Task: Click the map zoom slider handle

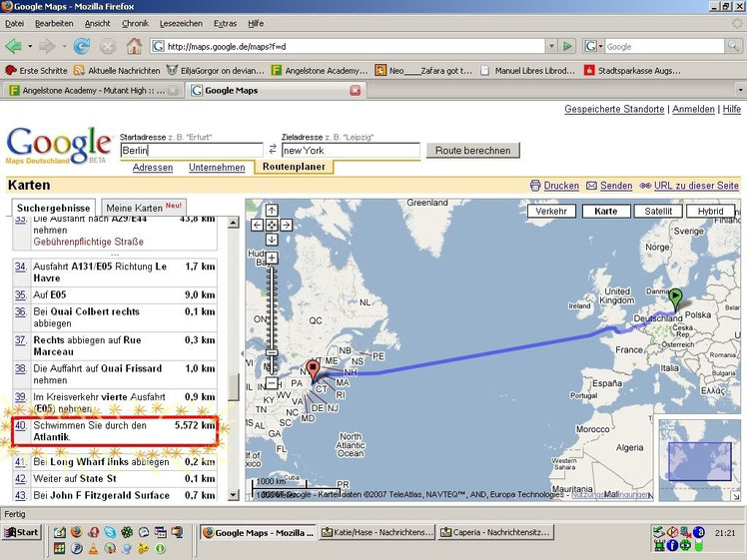Action: click(x=272, y=352)
